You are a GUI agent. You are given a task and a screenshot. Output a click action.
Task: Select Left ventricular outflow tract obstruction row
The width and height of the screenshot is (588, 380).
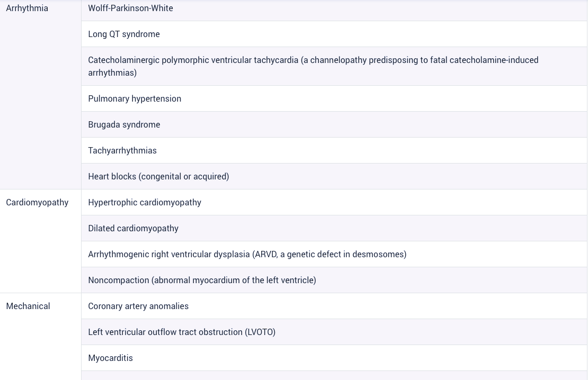click(x=334, y=332)
